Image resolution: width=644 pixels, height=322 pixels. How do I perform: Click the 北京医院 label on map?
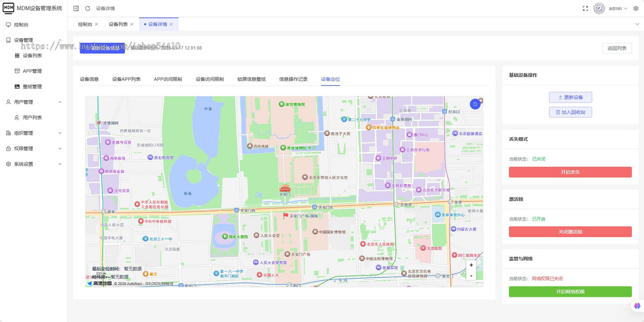click(x=435, y=248)
